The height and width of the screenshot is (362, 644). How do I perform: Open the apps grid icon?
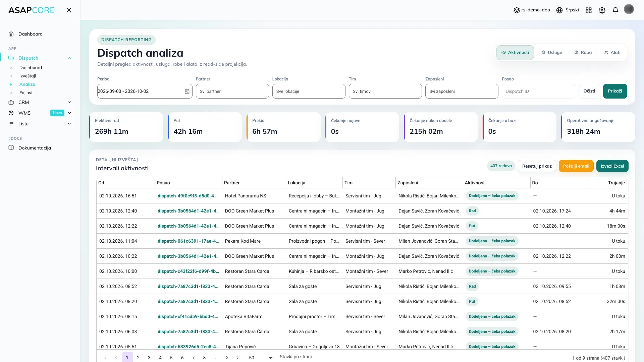[x=589, y=10]
